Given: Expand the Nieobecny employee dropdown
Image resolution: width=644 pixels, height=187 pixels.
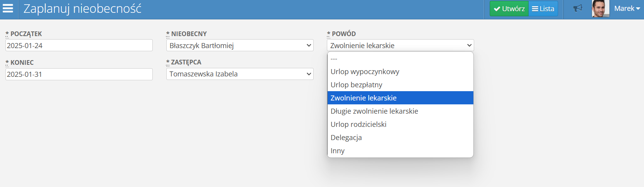Looking at the screenshot, I should (240, 45).
